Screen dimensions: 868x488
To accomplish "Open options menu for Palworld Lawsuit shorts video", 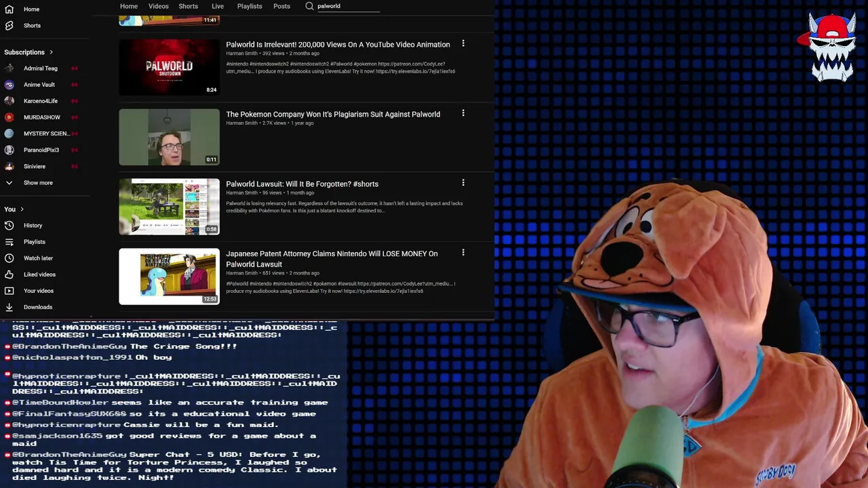I will click(x=463, y=183).
